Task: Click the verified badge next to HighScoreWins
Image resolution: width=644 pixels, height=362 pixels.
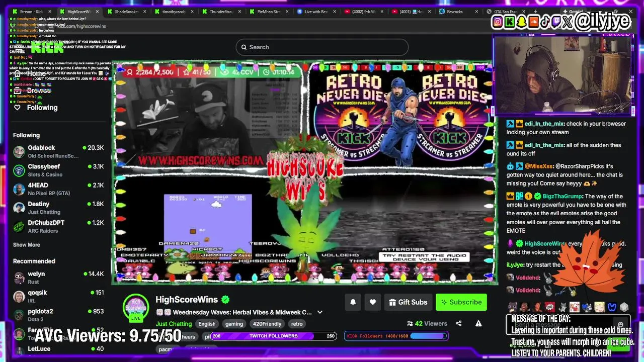Action: 225,300
